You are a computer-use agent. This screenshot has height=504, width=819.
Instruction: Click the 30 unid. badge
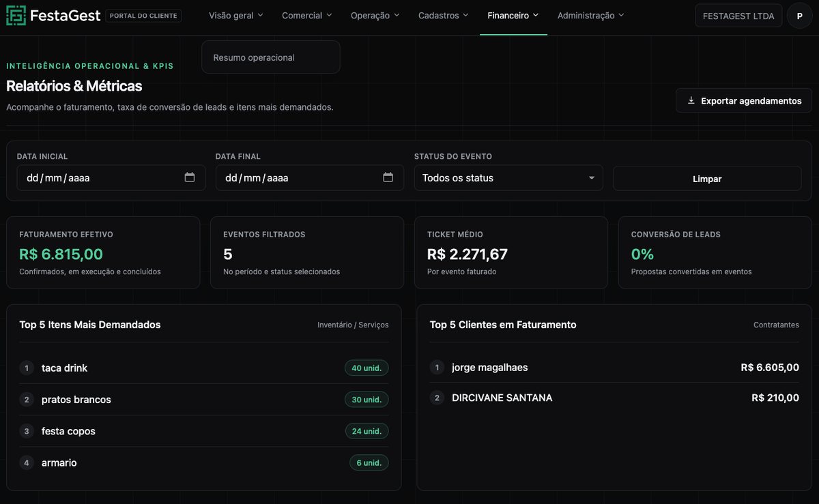click(x=367, y=400)
